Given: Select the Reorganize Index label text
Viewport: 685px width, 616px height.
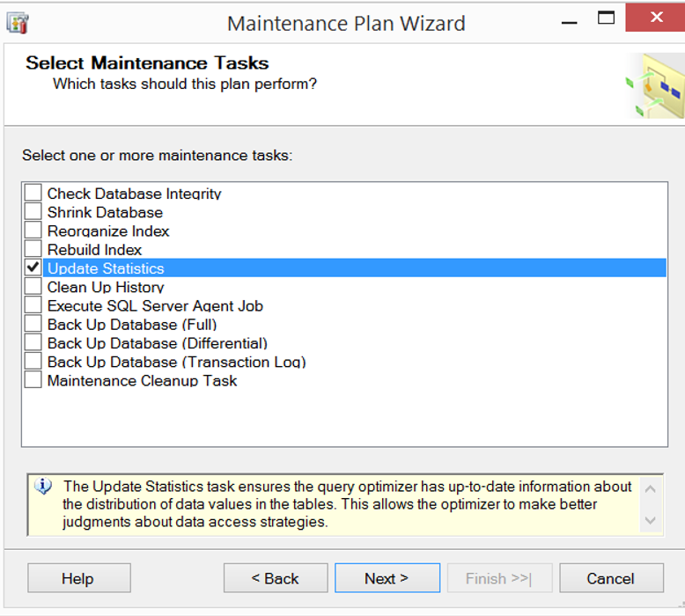Looking at the screenshot, I should (x=108, y=231).
